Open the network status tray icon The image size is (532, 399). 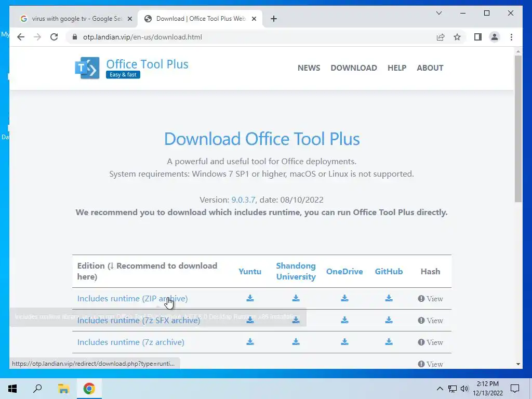point(453,389)
